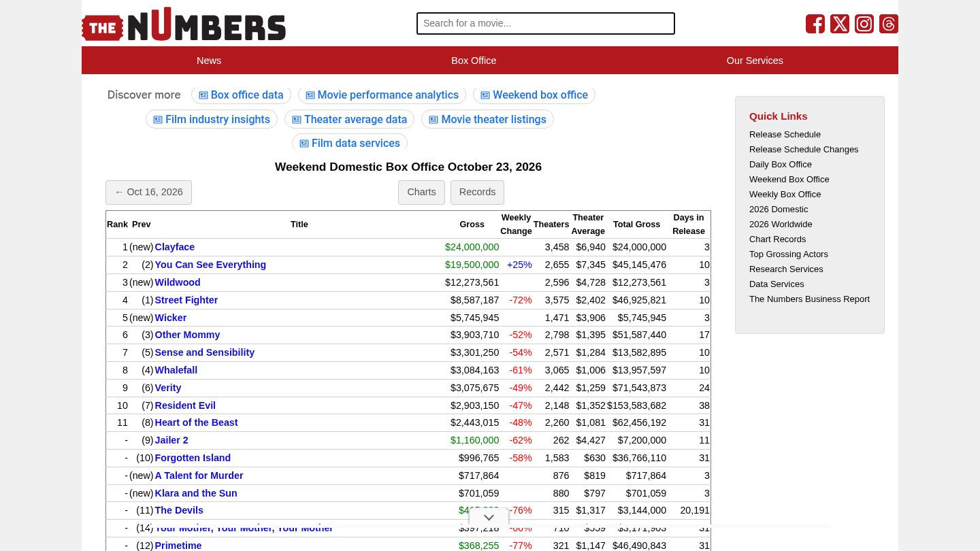Image resolution: width=980 pixels, height=551 pixels.
Task: Open Daily Box Office quick link
Action: point(781,165)
